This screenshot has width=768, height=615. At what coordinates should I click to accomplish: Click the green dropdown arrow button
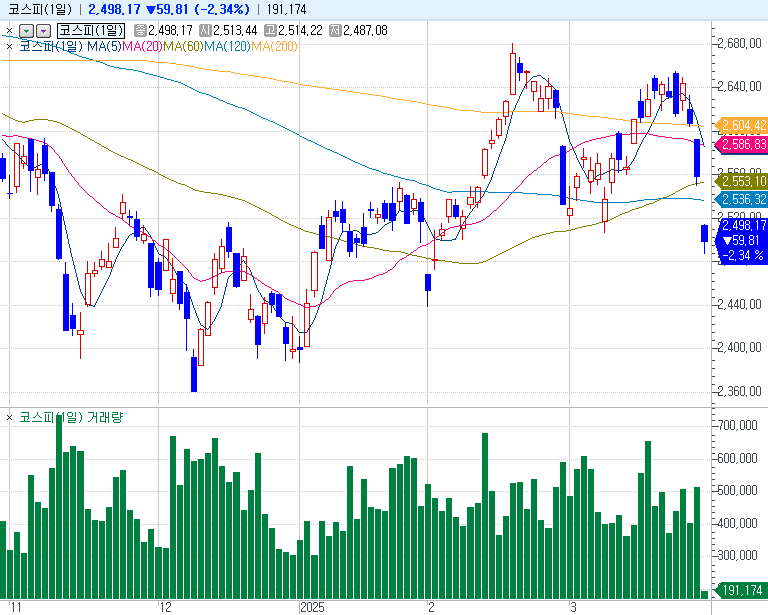tap(27, 31)
